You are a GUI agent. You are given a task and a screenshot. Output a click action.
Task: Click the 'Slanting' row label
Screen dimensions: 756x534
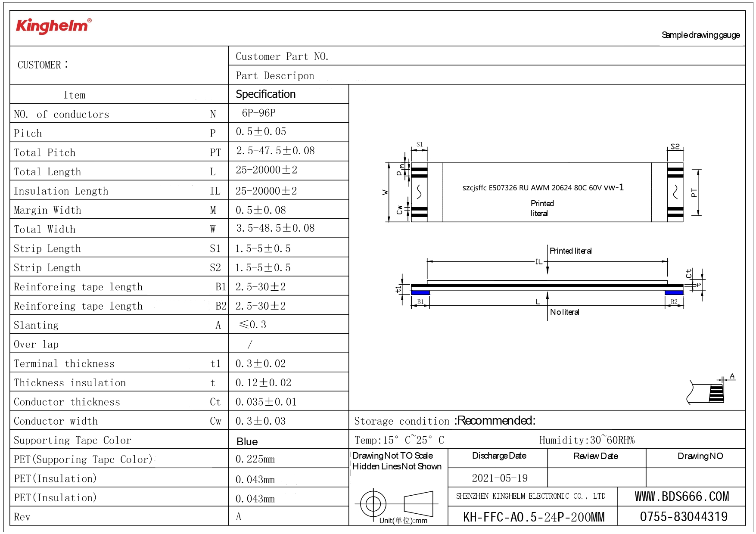pos(36,325)
